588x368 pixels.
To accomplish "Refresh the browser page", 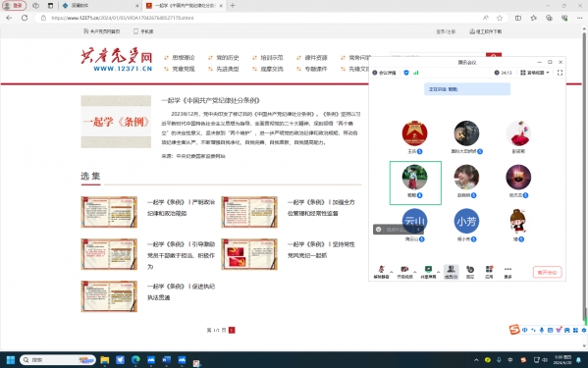I will [x=25, y=18].
